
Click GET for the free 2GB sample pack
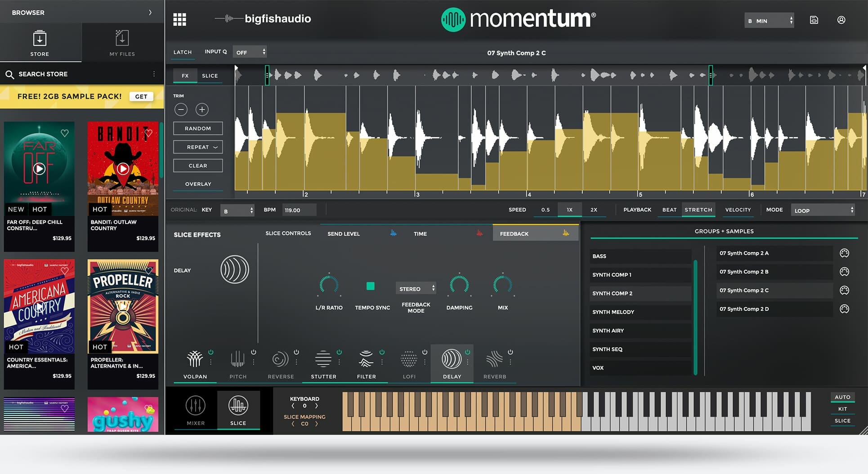click(x=141, y=96)
